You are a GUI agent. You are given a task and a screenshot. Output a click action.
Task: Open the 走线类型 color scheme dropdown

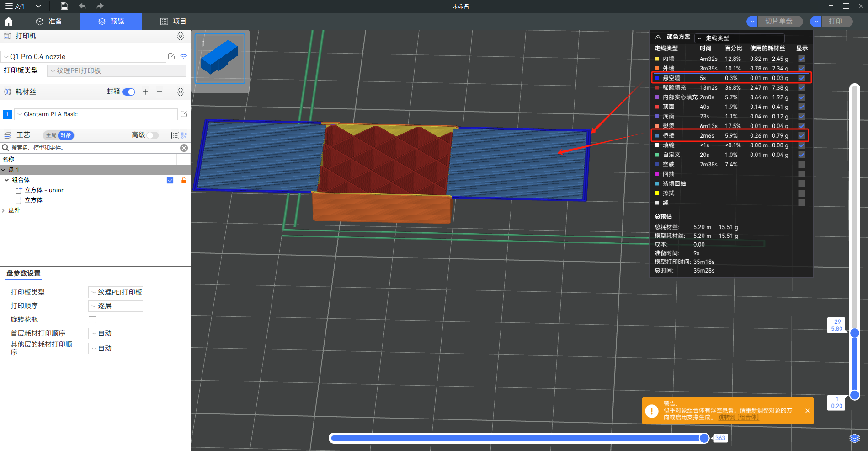(739, 38)
